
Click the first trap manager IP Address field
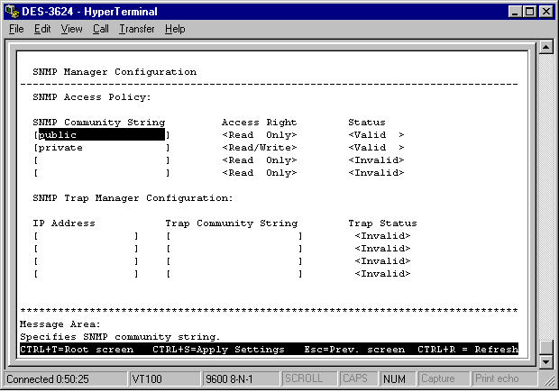[x=85, y=236]
